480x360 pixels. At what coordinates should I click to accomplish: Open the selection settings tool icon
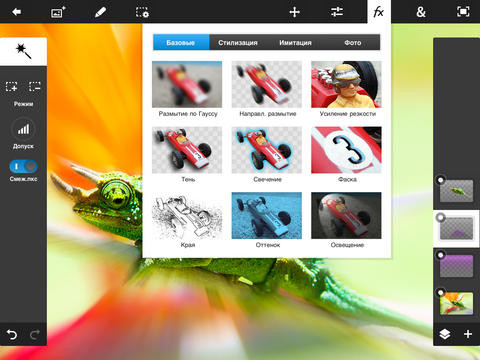point(142,12)
